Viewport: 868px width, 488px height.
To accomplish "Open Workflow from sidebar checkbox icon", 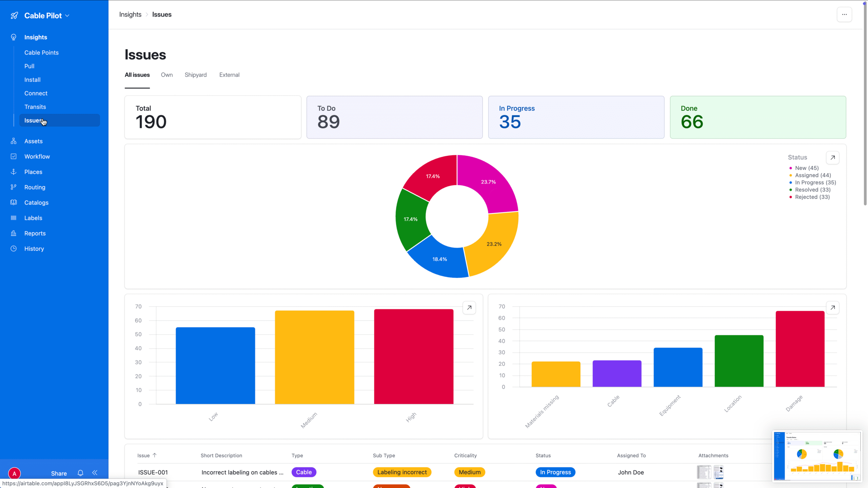I will tap(14, 157).
